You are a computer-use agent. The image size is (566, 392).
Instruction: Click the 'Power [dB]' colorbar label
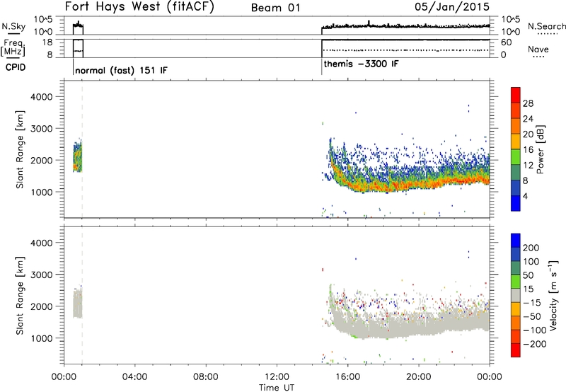point(540,149)
